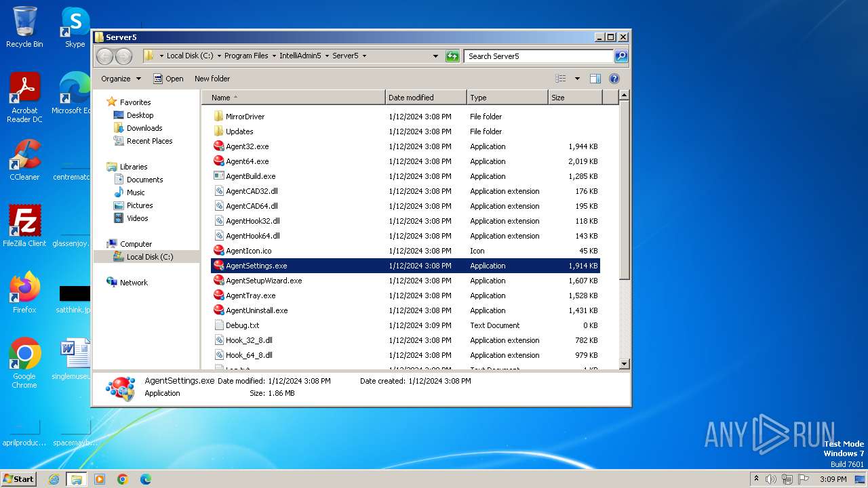Sort files by Type column header
This screenshot has height=488, width=868.
click(507, 98)
